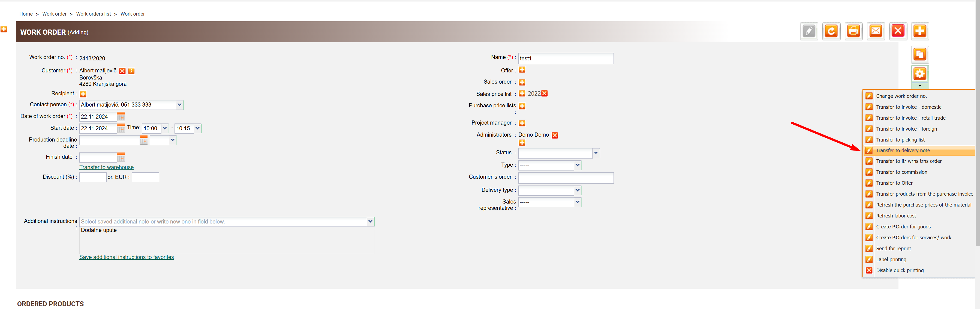980x309 pixels.
Task: Click the copy document icon below toolbar
Action: tap(920, 54)
